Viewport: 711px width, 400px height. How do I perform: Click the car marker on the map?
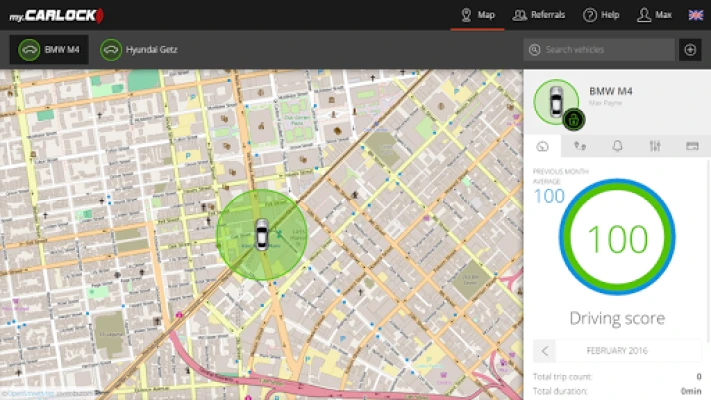(x=262, y=234)
